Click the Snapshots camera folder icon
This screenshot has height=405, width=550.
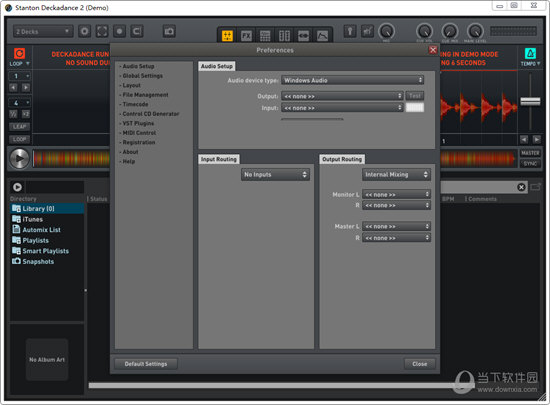pos(16,261)
